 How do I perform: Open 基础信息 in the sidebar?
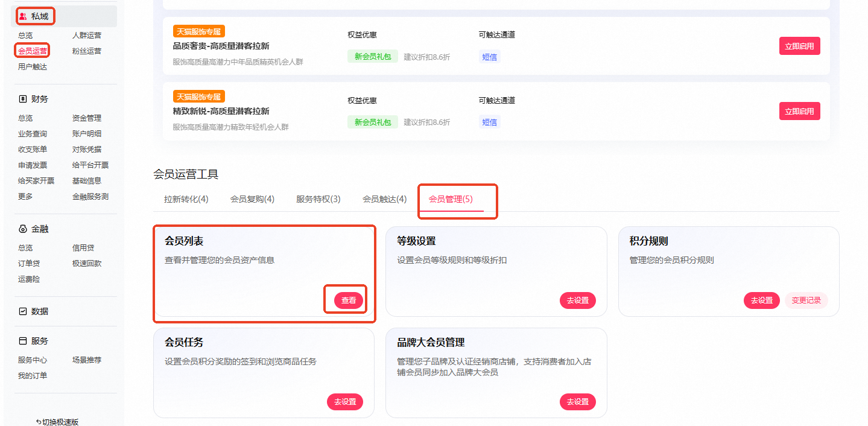(87, 181)
